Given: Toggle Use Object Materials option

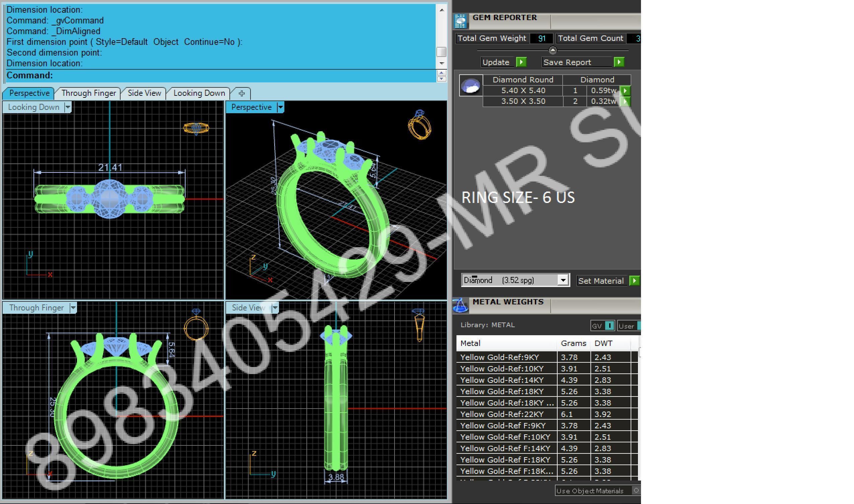Looking at the screenshot, I should pos(636,490).
